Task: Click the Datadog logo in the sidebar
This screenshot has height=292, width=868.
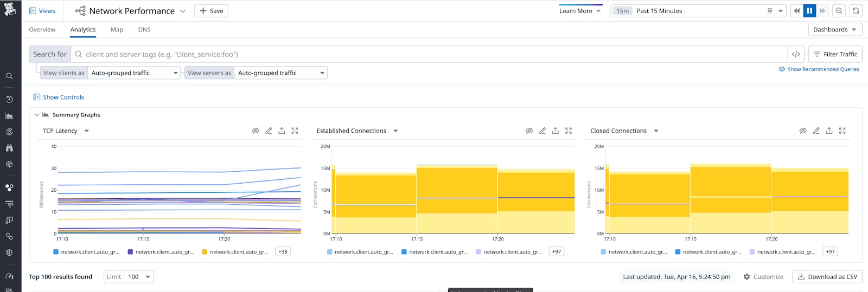Action: (x=10, y=9)
